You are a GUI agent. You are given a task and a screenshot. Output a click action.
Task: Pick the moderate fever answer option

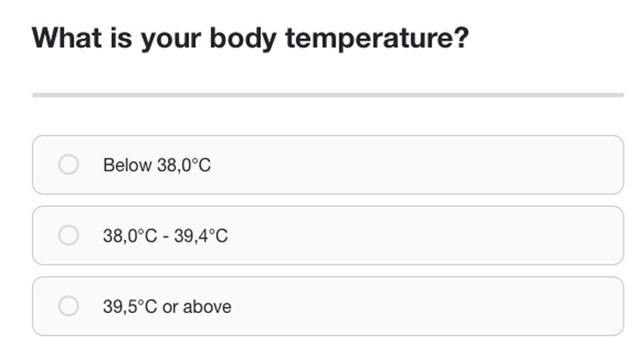[328, 235]
